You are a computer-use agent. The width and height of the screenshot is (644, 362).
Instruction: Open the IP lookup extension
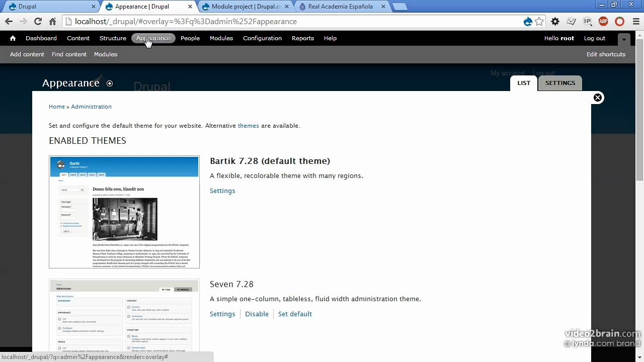[588, 22]
